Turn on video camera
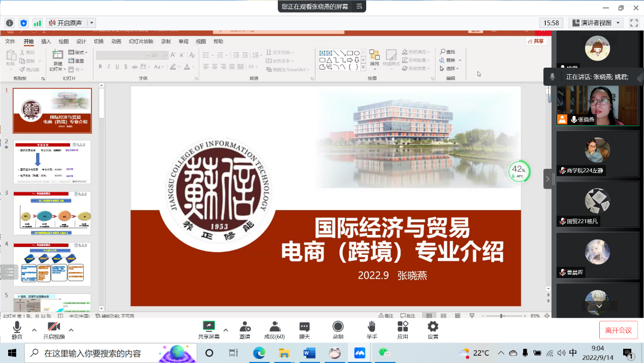Screen dimensions: 644x363 54,327
